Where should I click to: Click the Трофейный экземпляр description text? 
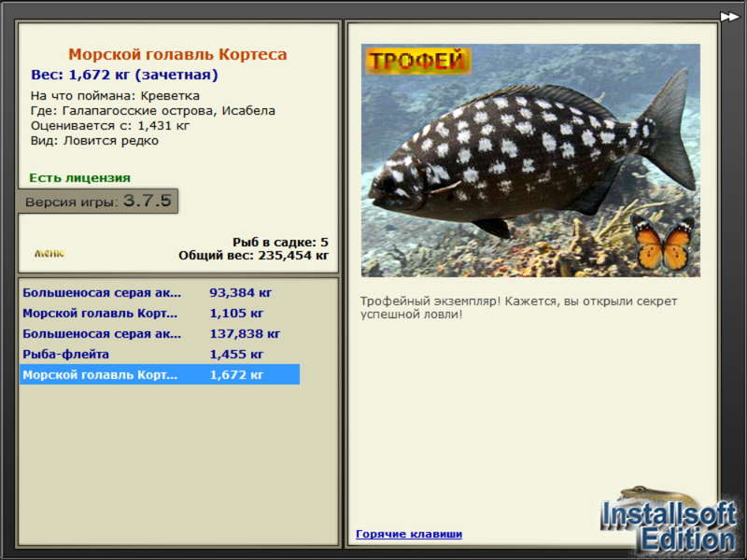(x=518, y=308)
